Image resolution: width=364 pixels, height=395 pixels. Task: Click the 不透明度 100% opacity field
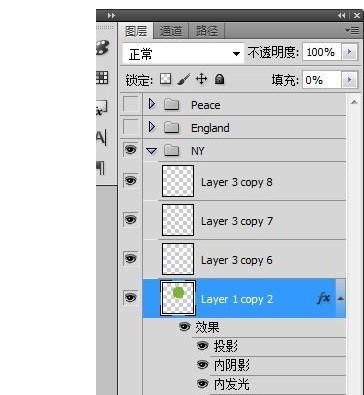[321, 52]
